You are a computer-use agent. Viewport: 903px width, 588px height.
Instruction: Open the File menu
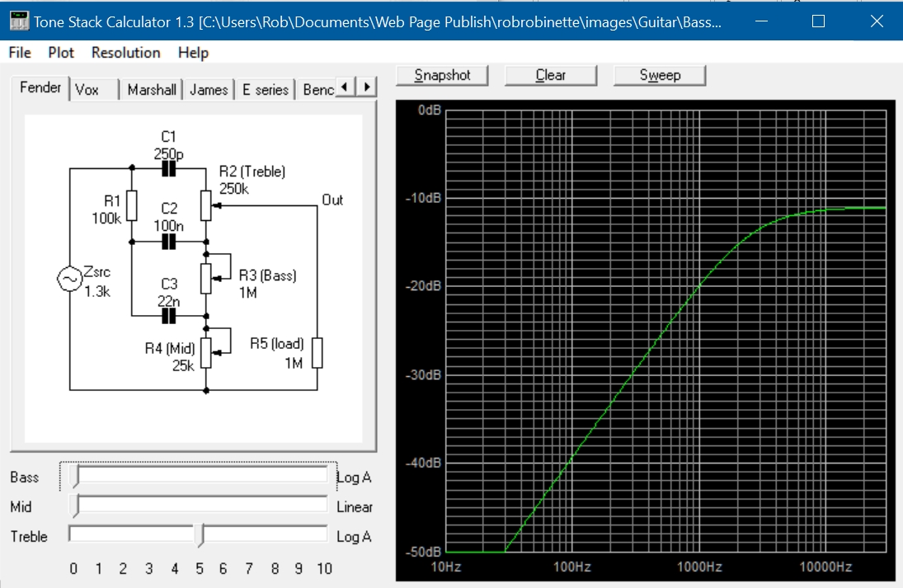[20, 53]
